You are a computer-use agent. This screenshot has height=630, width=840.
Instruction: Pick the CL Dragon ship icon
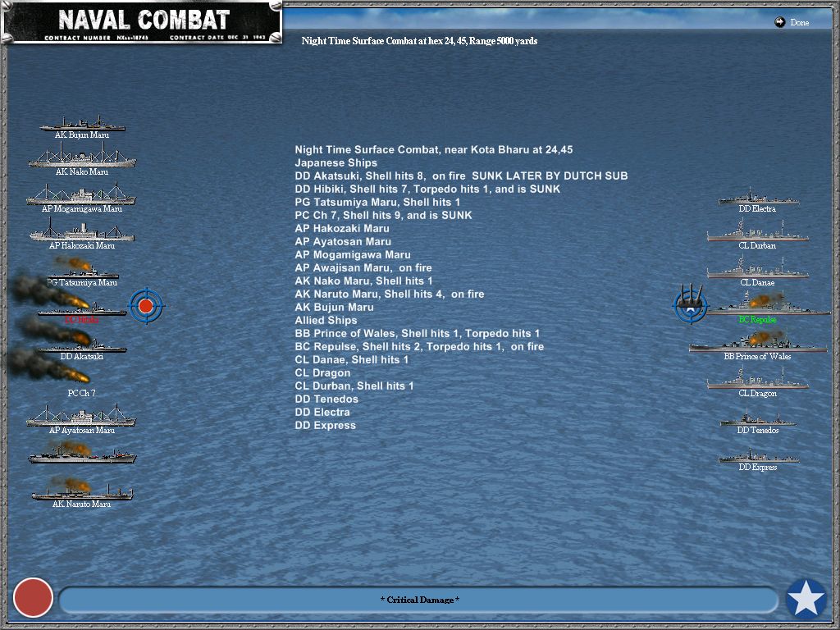tap(757, 380)
